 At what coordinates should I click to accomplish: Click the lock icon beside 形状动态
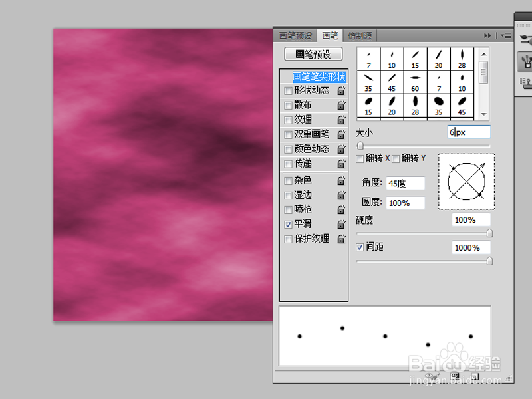341,90
